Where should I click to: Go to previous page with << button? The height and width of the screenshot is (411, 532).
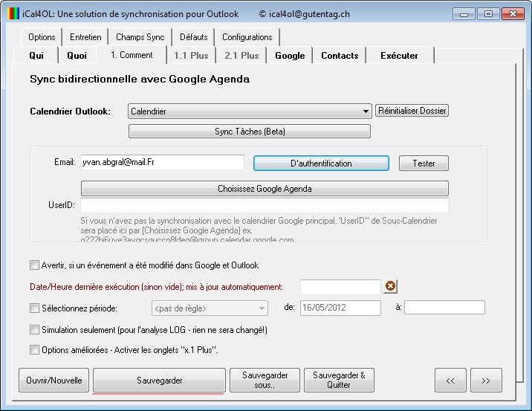tap(450, 380)
